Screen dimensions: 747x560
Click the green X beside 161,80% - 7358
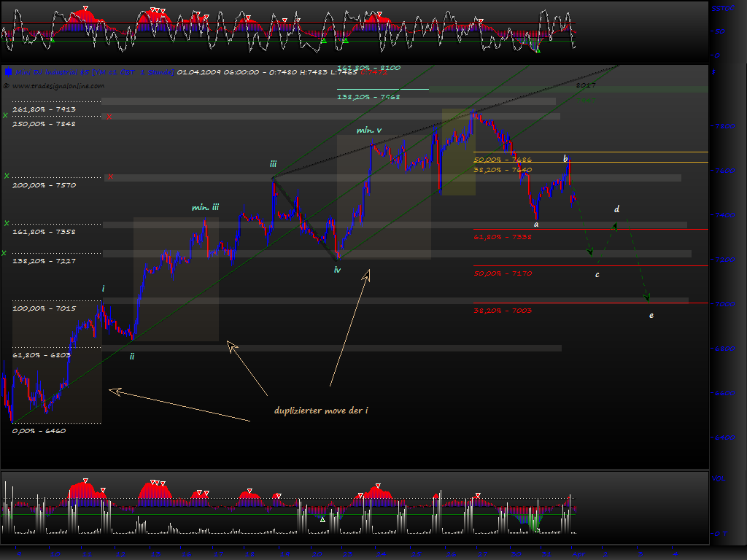(7, 223)
